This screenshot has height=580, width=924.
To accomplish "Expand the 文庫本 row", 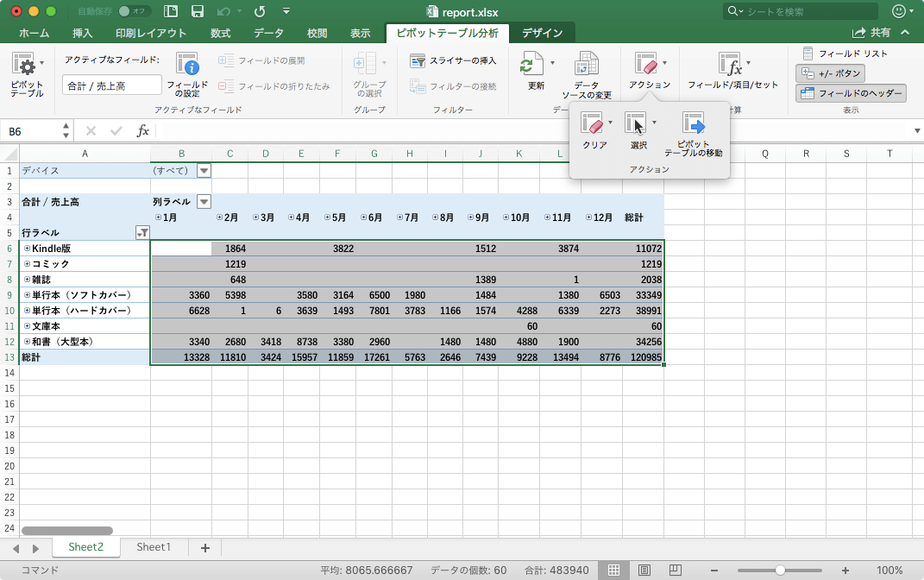I will point(27,325).
